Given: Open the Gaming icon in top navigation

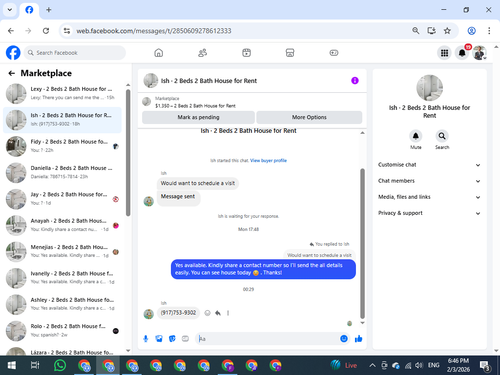Looking at the screenshot, I should [x=334, y=53].
